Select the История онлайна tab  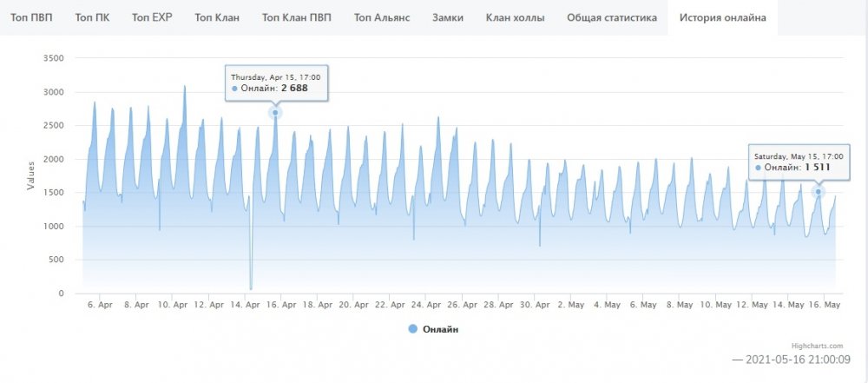pos(722,17)
